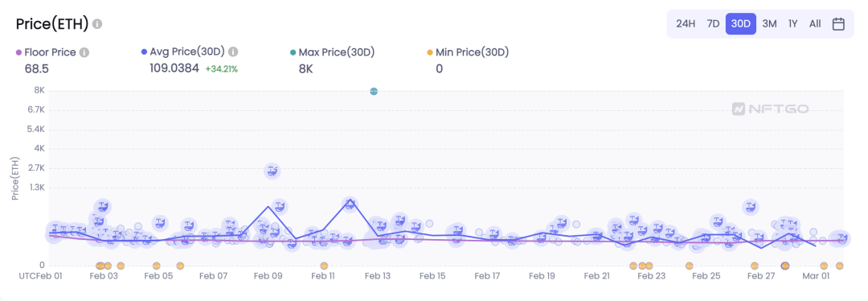Click the teal max price marker at 8K
Screen dimensions: 868x301
pyautogui.click(x=374, y=91)
